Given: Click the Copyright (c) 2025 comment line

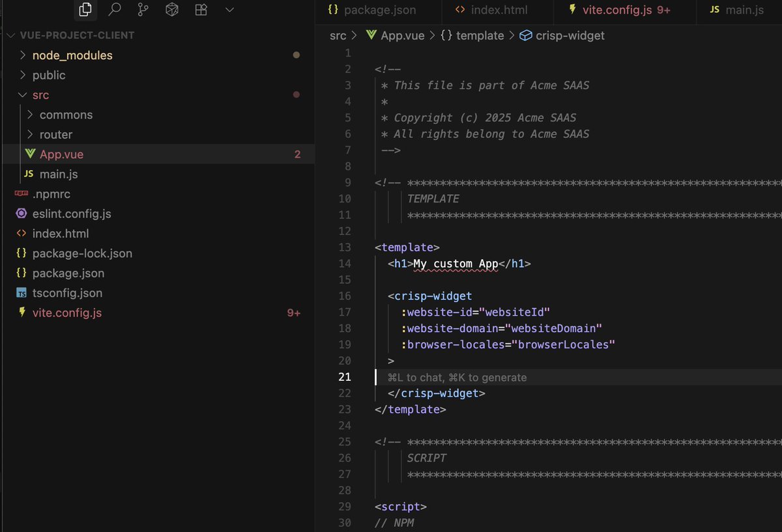Looking at the screenshot, I should tap(479, 118).
